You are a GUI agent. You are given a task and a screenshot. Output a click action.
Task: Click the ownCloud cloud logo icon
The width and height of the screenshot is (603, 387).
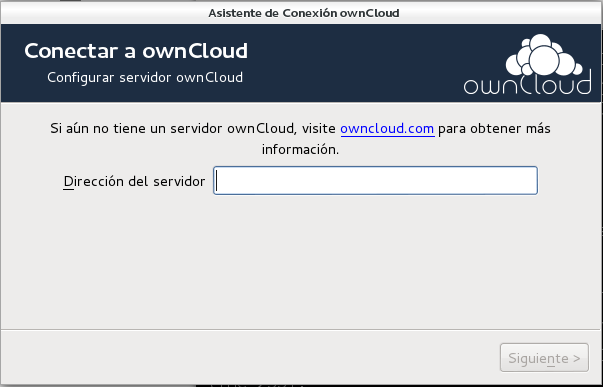[x=544, y=55]
